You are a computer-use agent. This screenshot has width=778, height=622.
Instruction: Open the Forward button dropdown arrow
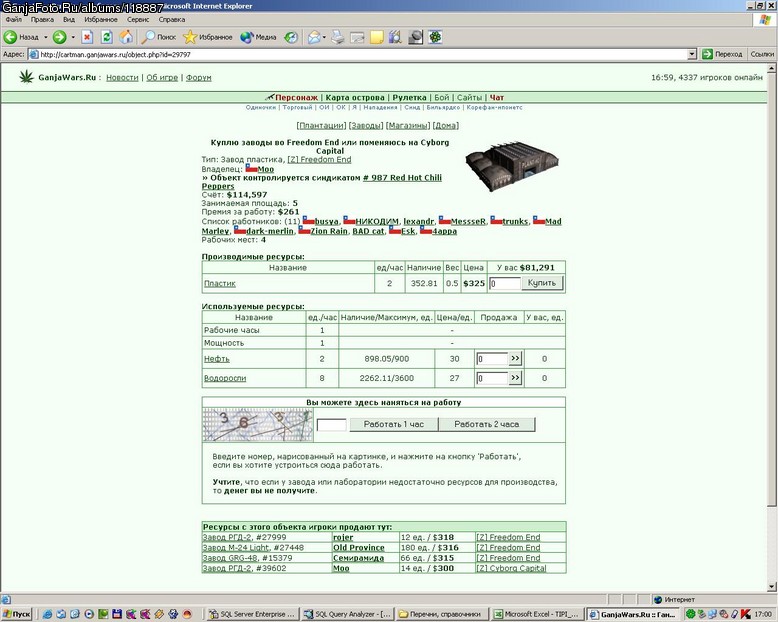tap(73, 37)
